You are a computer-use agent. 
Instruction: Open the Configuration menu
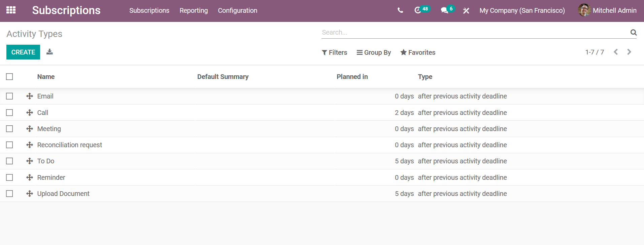coord(237,10)
